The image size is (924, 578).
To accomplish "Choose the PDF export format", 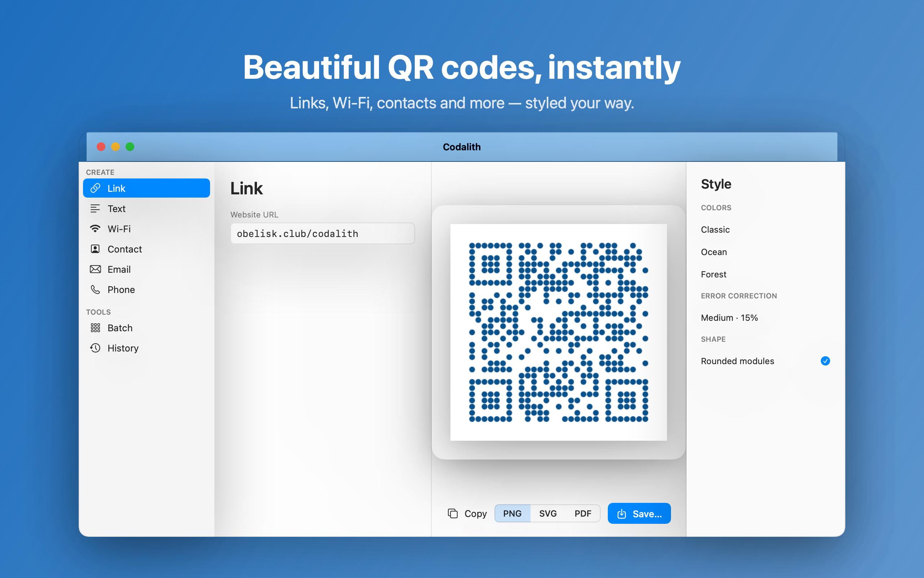I will pos(583,513).
